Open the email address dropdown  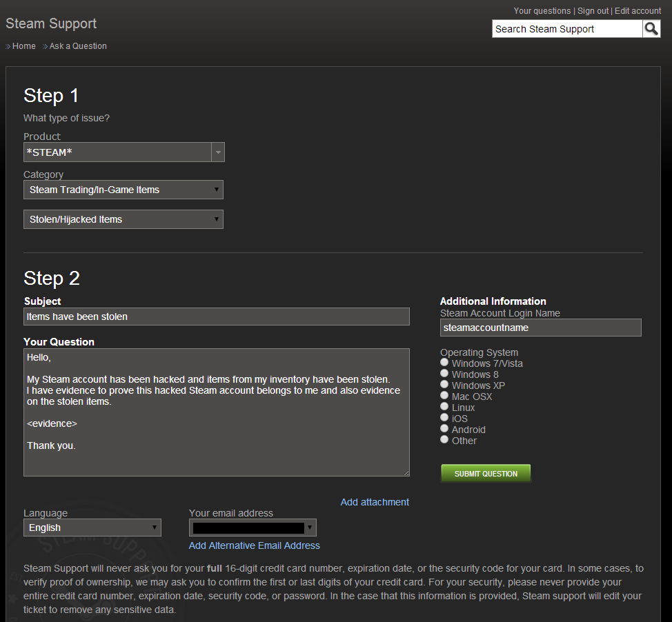pyautogui.click(x=253, y=528)
